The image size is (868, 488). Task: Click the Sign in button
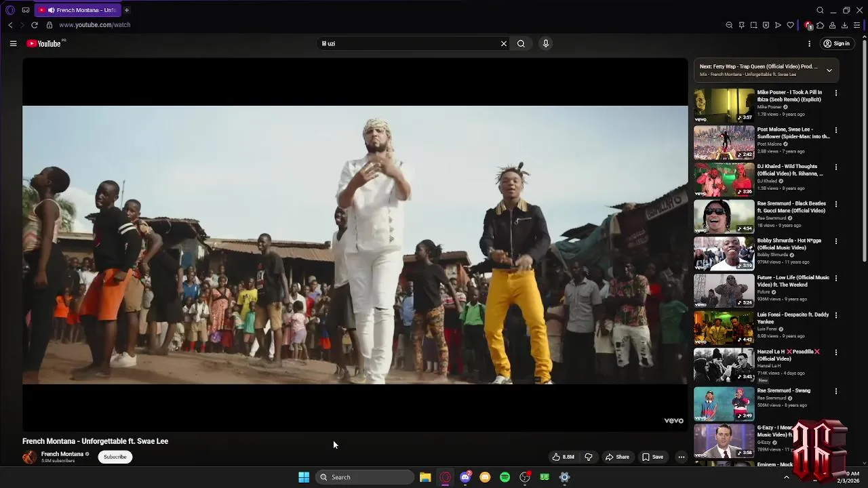[836, 43]
